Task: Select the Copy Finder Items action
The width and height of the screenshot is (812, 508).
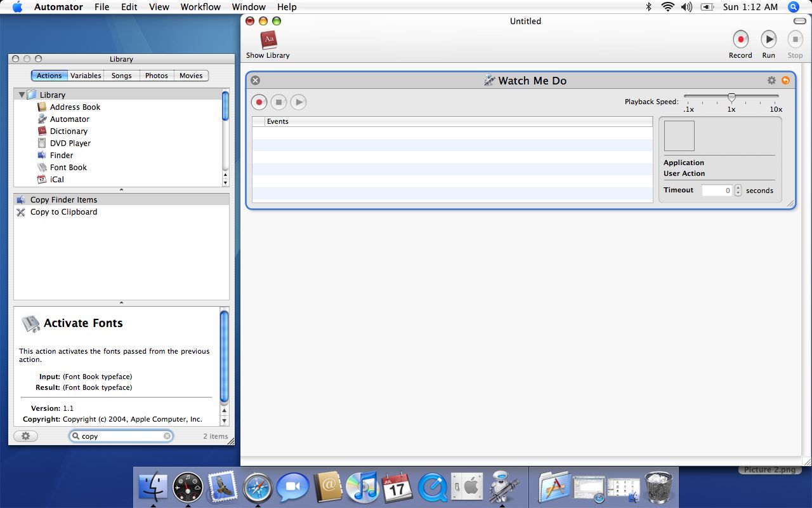Action: pyautogui.click(x=121, y=199)
